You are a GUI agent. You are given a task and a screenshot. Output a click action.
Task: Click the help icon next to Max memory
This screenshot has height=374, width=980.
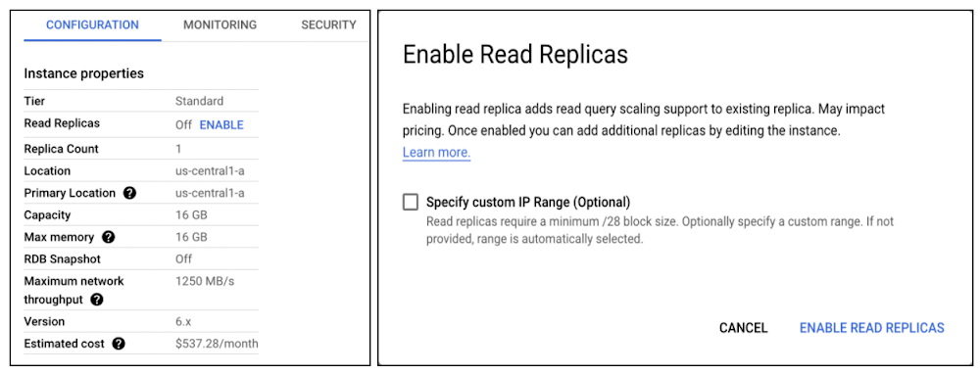click(108, 237)
